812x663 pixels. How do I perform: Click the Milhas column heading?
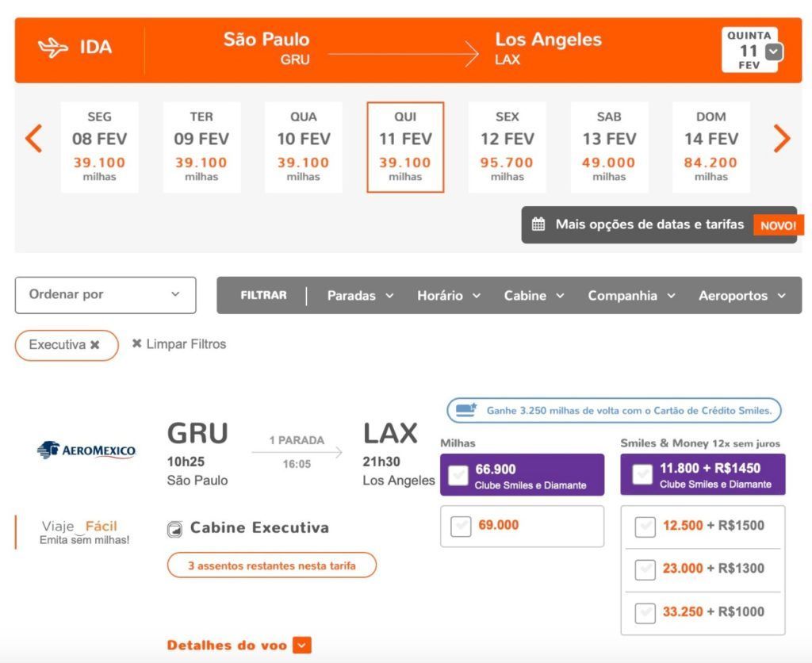tap(458, 443)
